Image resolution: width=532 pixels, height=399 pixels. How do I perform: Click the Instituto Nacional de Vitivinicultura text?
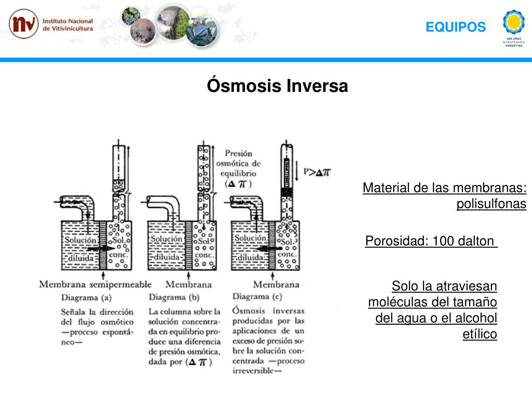pyautogui.click(x=68, y=25)
